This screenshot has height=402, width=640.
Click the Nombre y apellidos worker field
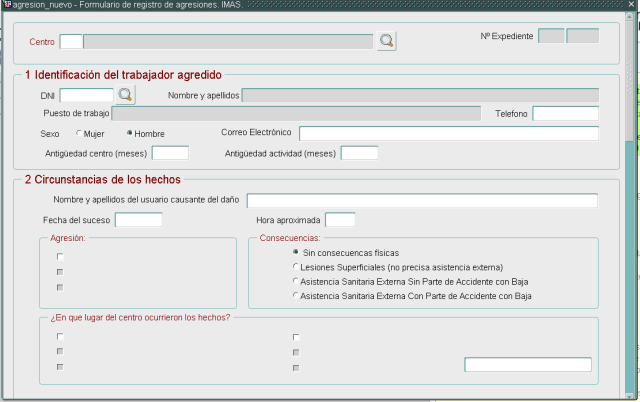[x=420, y=96]
